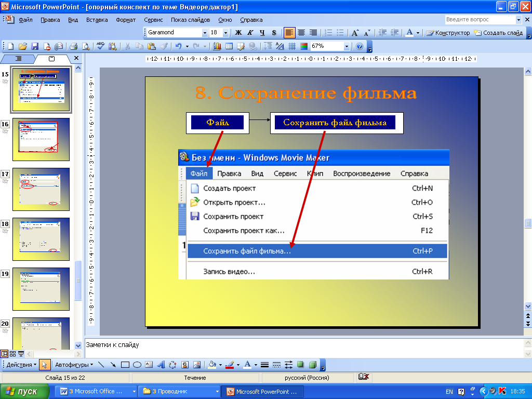
Task: Cut selection with scissors icon
Action: [x=128, y=46]
